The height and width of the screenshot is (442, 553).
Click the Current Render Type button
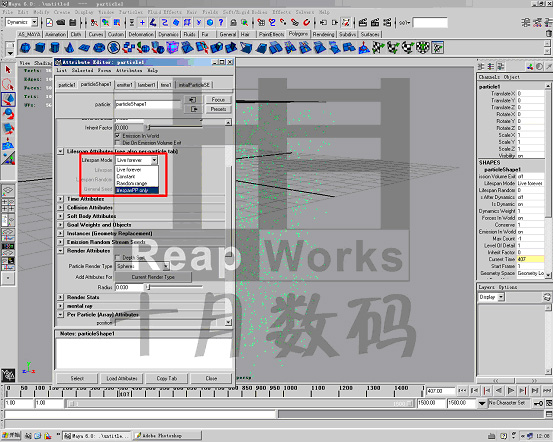tap(153, 277)
